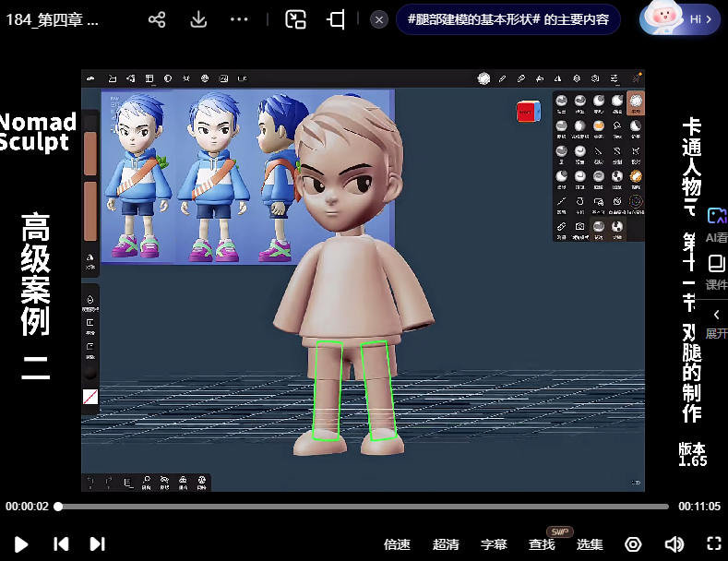Click the 查找 search button
This screenshot has width=728, height=561.
542,544
